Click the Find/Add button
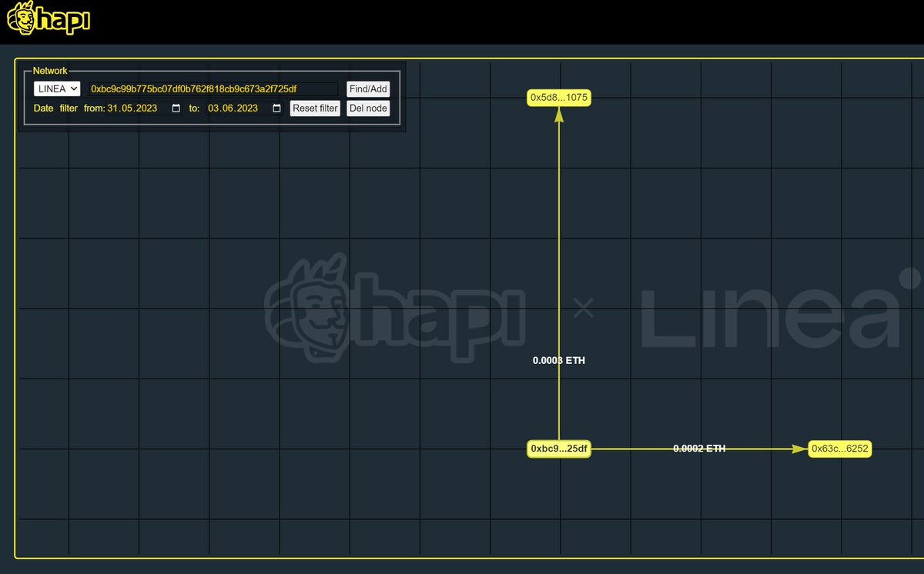 [368, 89]
